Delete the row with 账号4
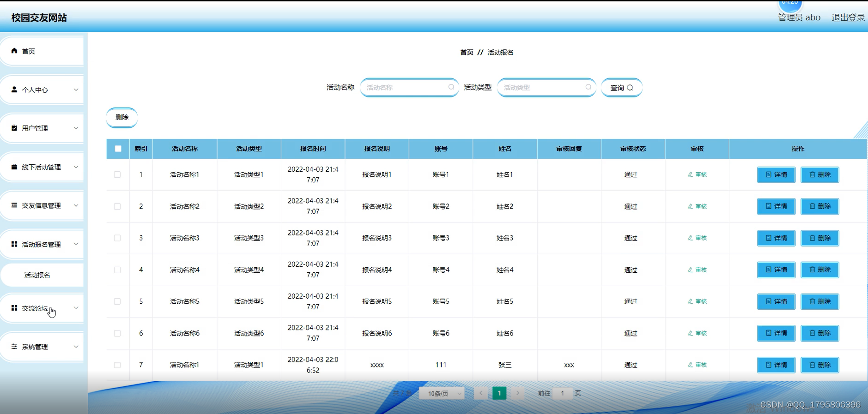 (x=819, y=270)
